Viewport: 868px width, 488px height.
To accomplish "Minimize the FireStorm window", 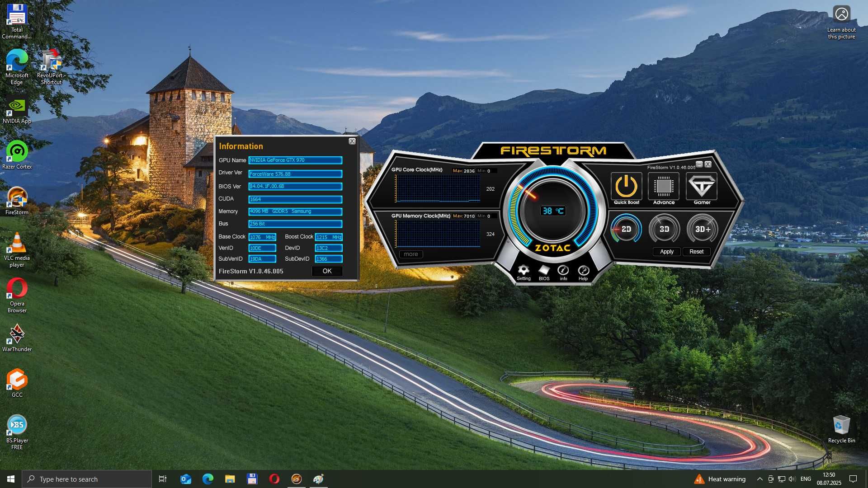I will (699, 164).
